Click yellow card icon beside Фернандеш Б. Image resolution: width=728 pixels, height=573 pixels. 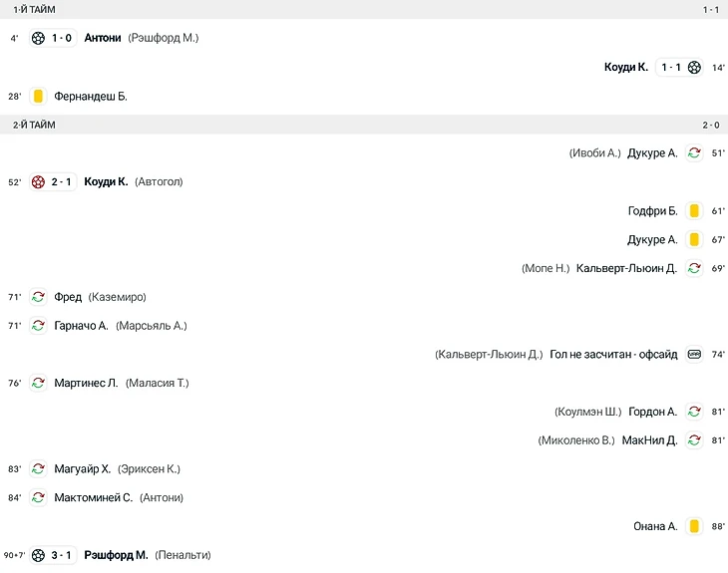tap(38, 96)
